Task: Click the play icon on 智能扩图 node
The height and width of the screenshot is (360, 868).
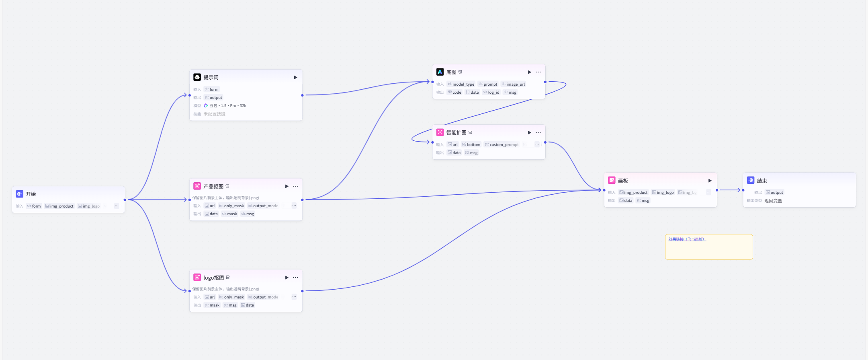Action: [529, 133]
